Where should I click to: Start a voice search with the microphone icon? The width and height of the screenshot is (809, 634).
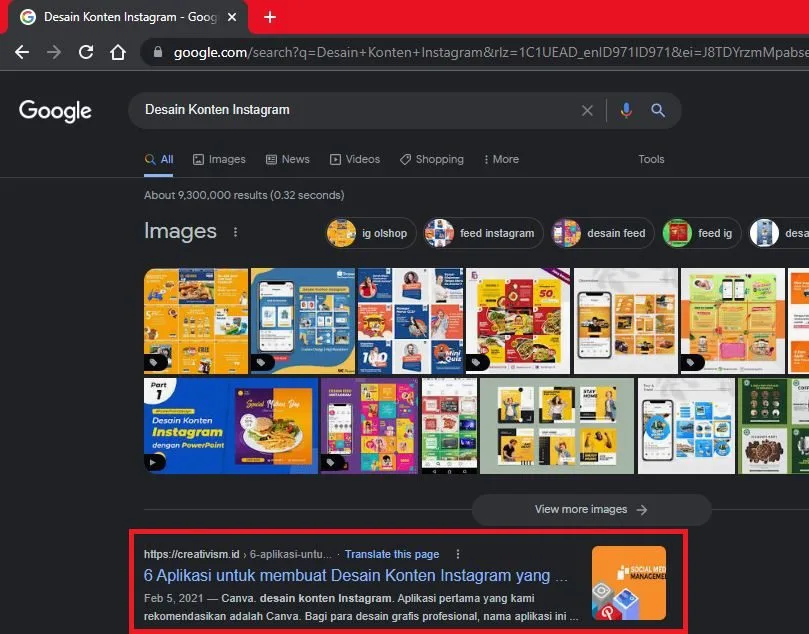pos(626,110)
